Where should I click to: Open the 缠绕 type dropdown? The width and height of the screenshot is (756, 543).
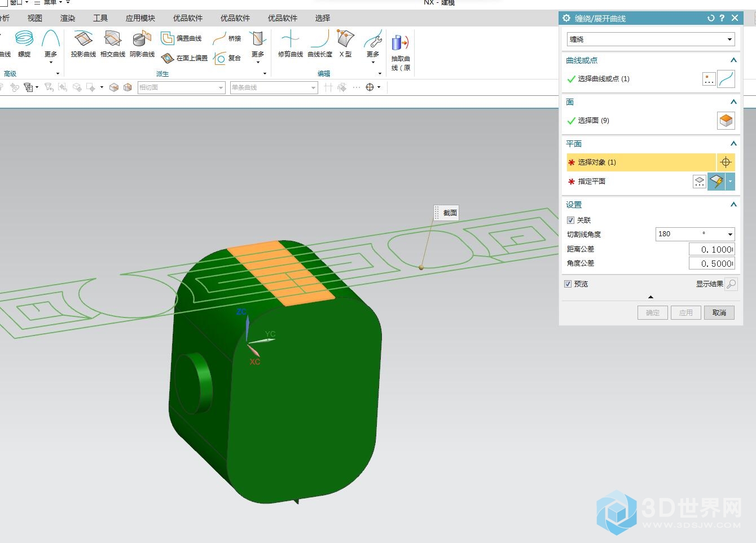650,39
